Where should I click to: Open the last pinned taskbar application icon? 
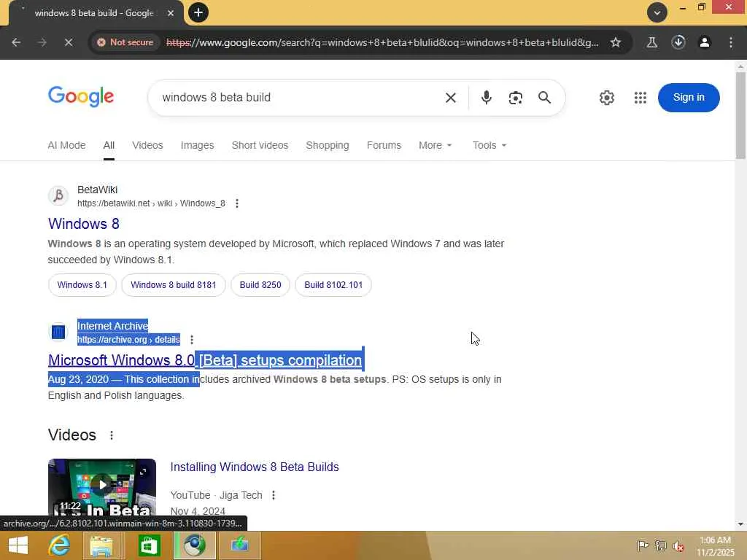click(239, 545)
